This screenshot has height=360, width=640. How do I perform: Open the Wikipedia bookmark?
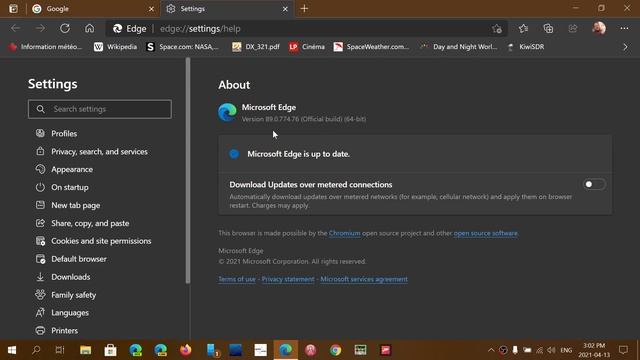coord(116,47)
